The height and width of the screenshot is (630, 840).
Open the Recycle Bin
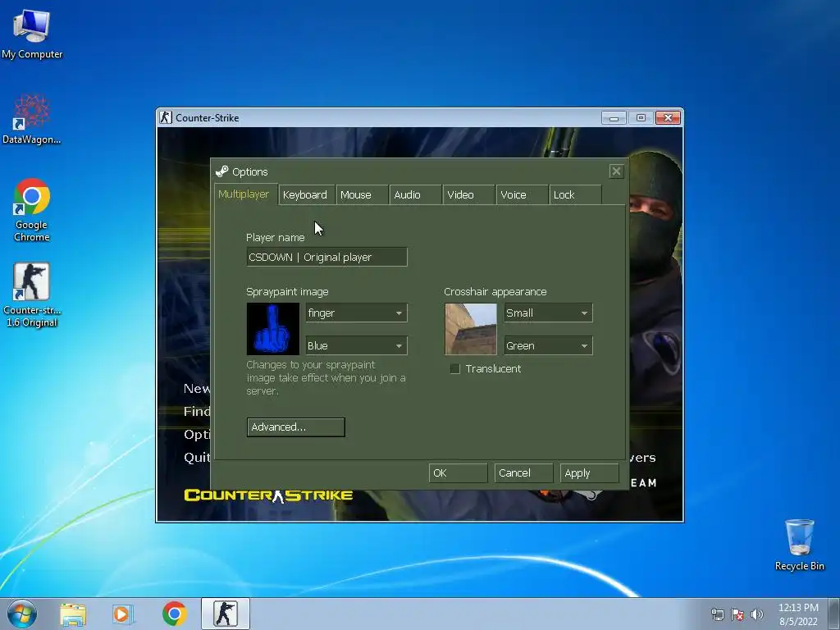(x=799, y=545)
